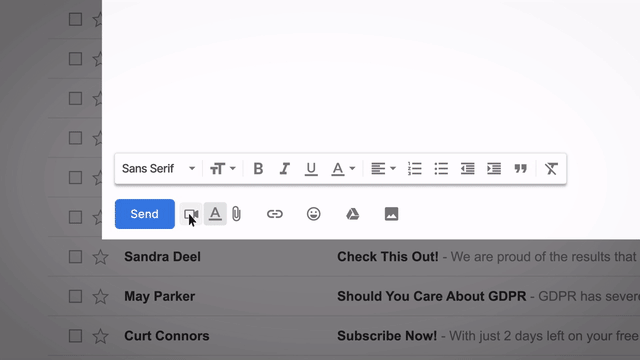Viewport: 640px width, 360px height.
Task: Insert a quote block
Action: point(520,169)
